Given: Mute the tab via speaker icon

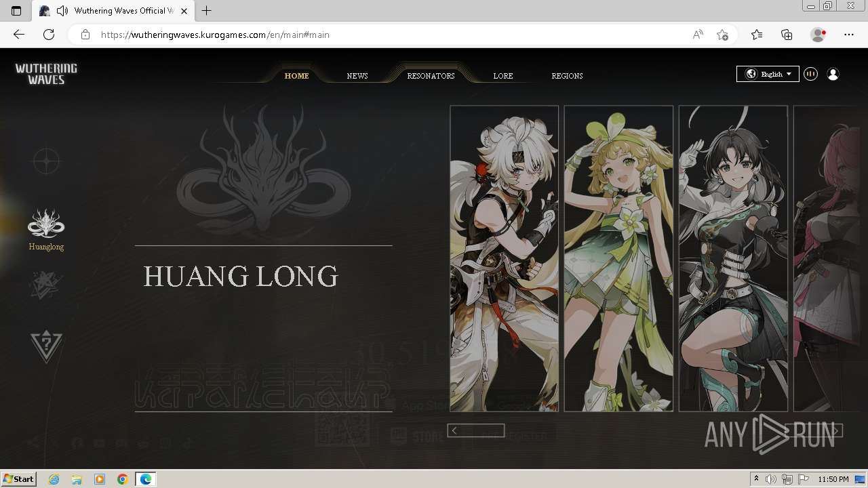Looking at the screenshot, I should 62,11.
